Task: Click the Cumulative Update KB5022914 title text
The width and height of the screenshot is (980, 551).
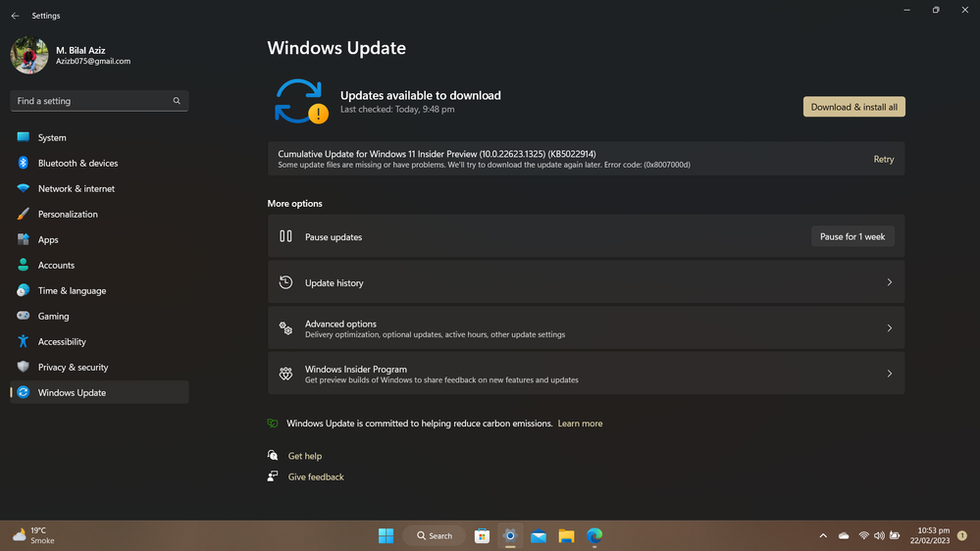Action: pos(437,154)
